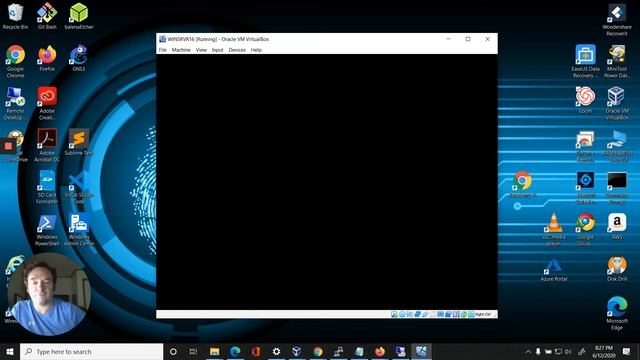Open the Devices menu in VirtualBox
The width and height of the screenshot is (640, 360).
pos(237,50)
